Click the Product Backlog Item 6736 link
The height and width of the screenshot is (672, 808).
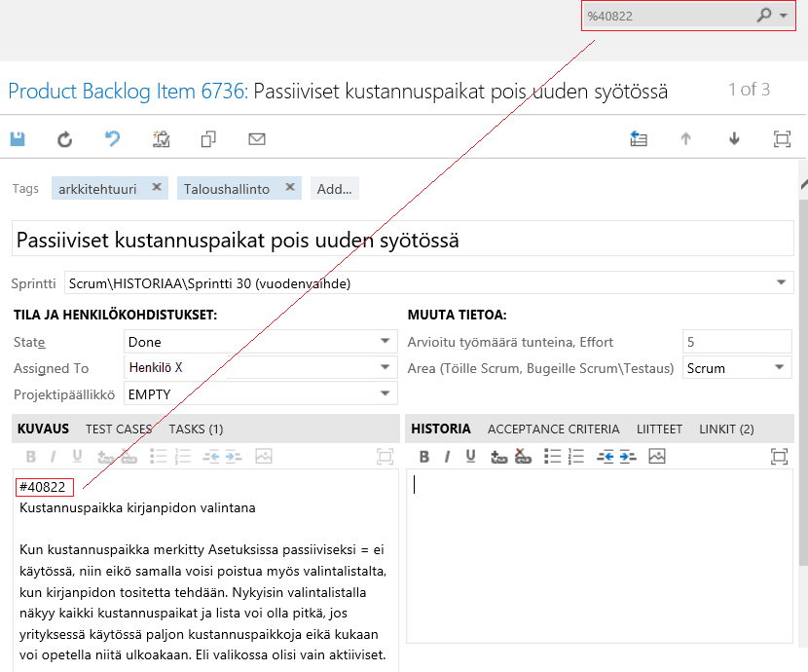click(x=128, y=92)
